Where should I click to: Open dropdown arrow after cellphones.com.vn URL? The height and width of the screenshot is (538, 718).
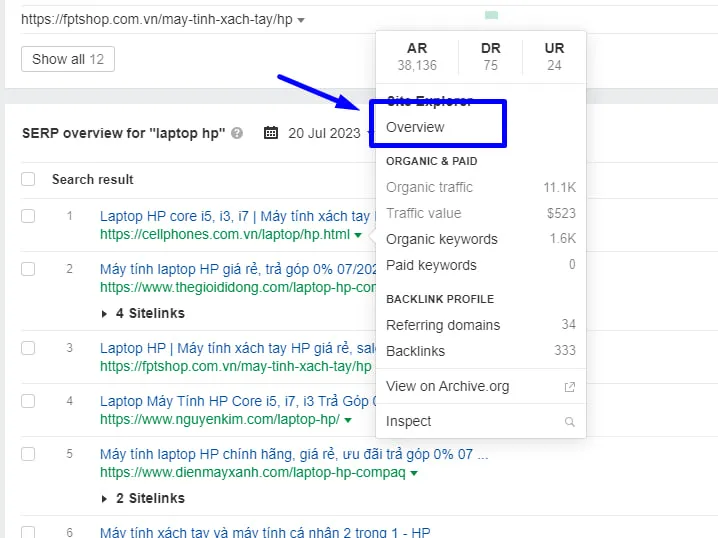(x=358, y=236)
